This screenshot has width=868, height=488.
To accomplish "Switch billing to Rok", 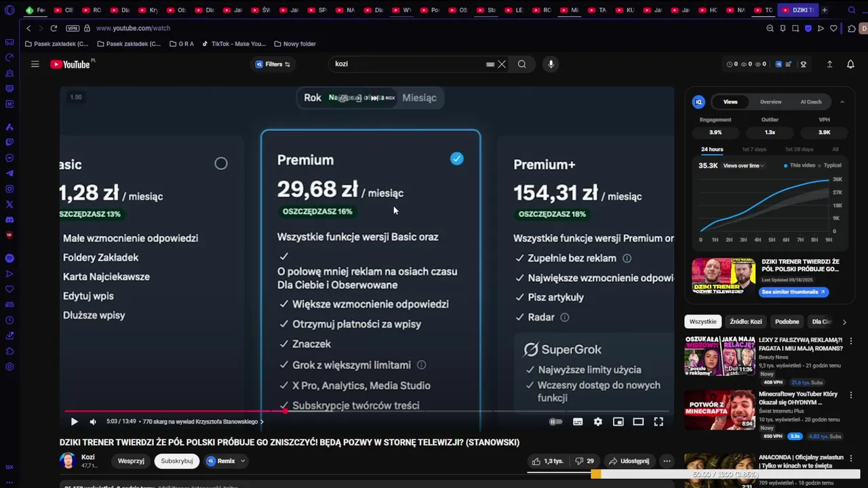I will click(313, 98).
